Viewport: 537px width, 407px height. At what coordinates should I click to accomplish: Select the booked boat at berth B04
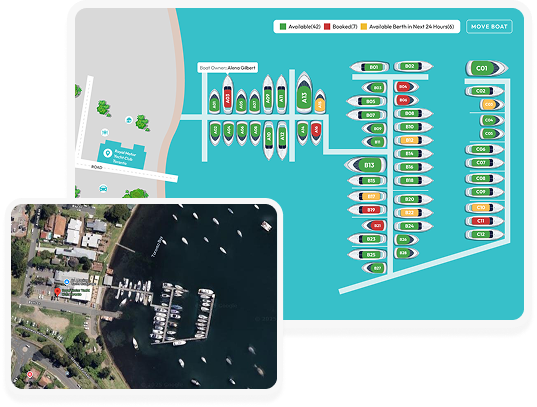coord(406,87)
